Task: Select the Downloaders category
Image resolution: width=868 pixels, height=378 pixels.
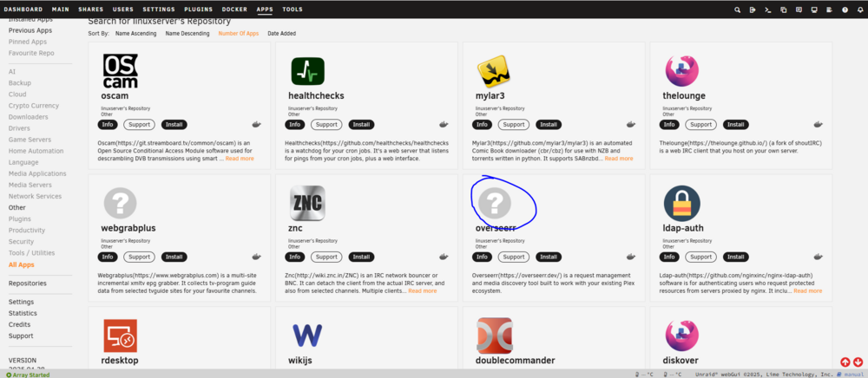Action: (29, 117)
